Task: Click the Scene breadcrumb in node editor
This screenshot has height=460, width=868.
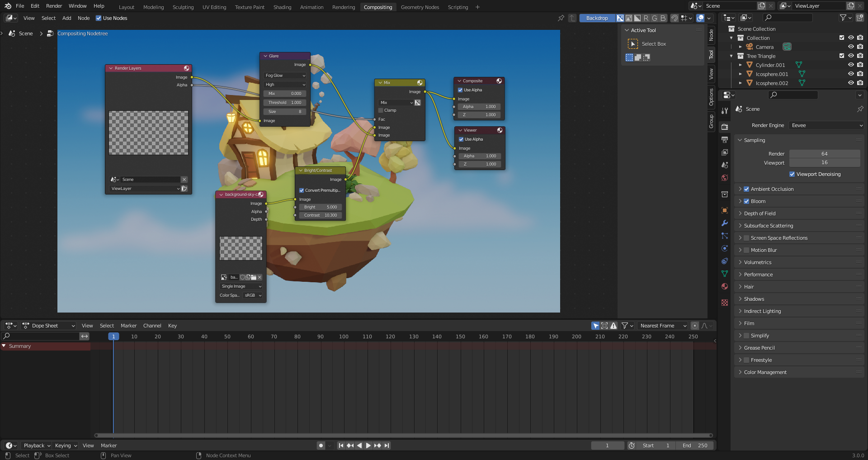Action: tap(21, 33)
